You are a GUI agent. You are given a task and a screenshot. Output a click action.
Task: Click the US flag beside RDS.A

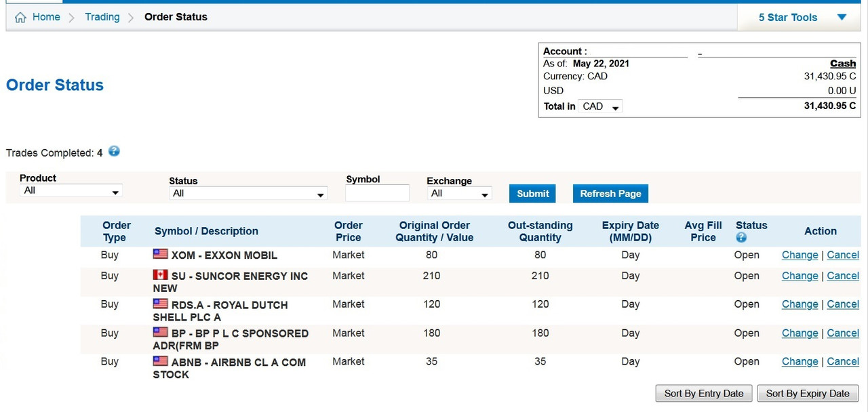160,304
